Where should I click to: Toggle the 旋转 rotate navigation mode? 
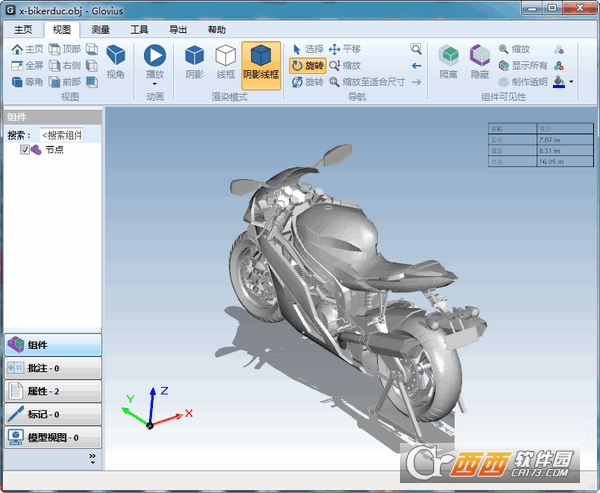pyautogui.click(x=308, y=65)
